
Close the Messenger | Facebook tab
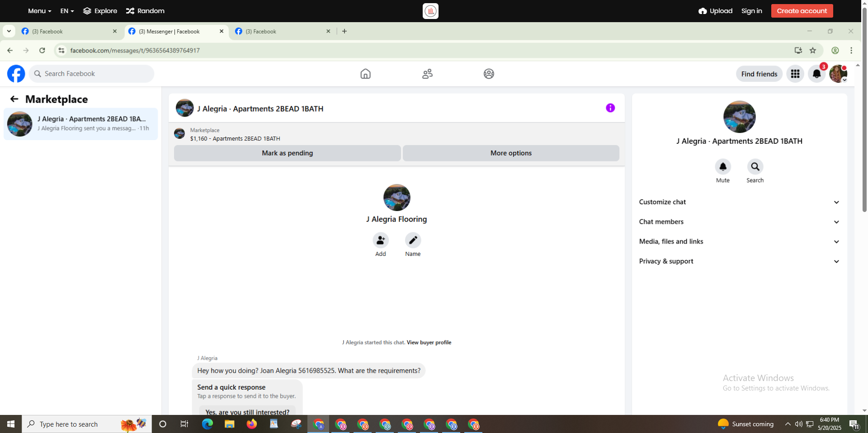[x=222, y=31]
